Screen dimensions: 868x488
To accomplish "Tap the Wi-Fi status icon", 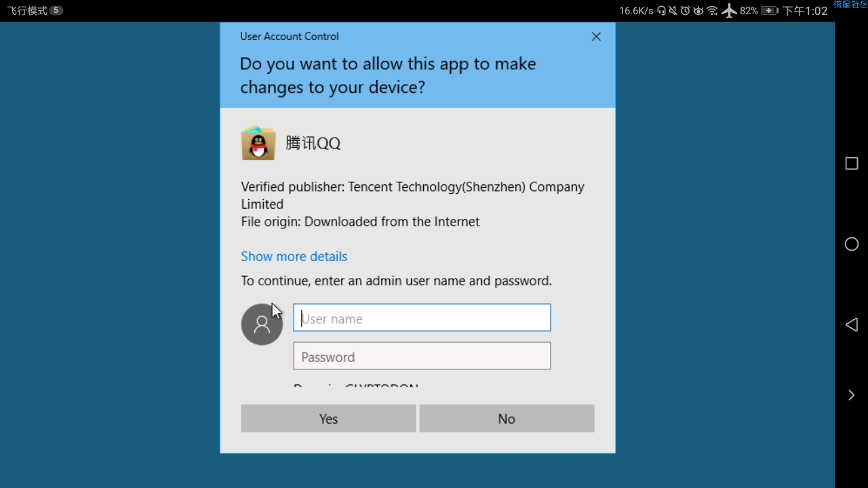I will point(712,10).
